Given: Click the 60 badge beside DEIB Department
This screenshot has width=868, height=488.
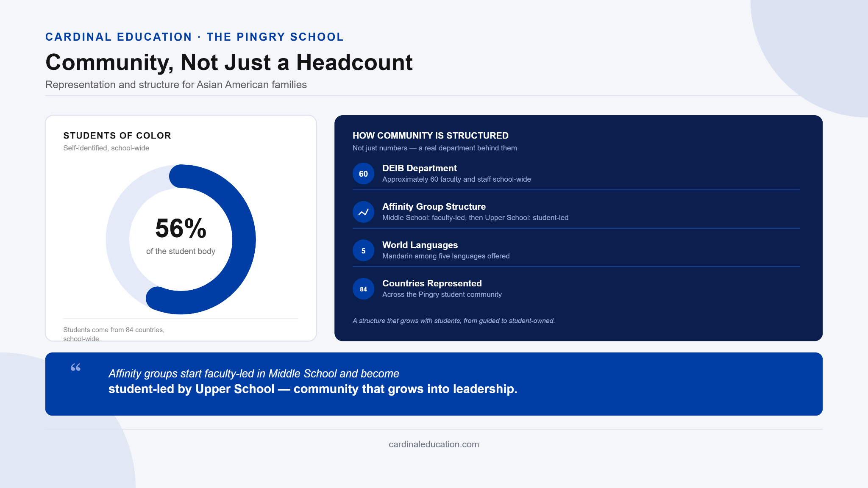Looking at the screenshot, I should (x=363, y=174).
